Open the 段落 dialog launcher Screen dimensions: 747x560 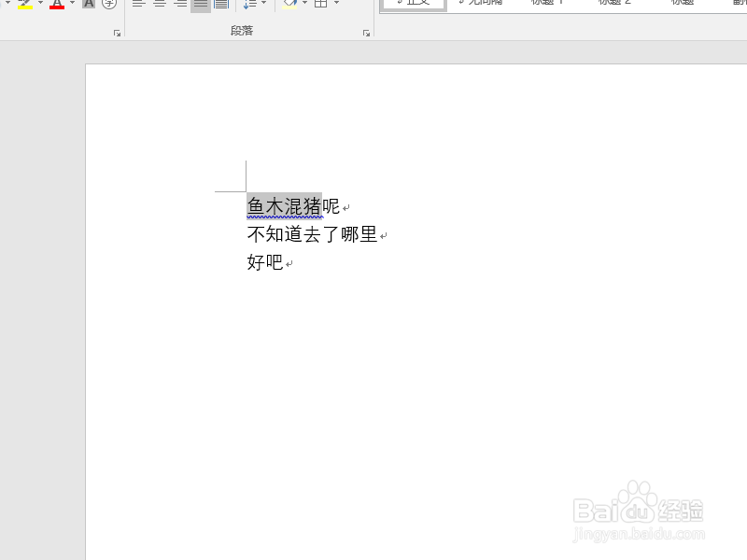366,32
